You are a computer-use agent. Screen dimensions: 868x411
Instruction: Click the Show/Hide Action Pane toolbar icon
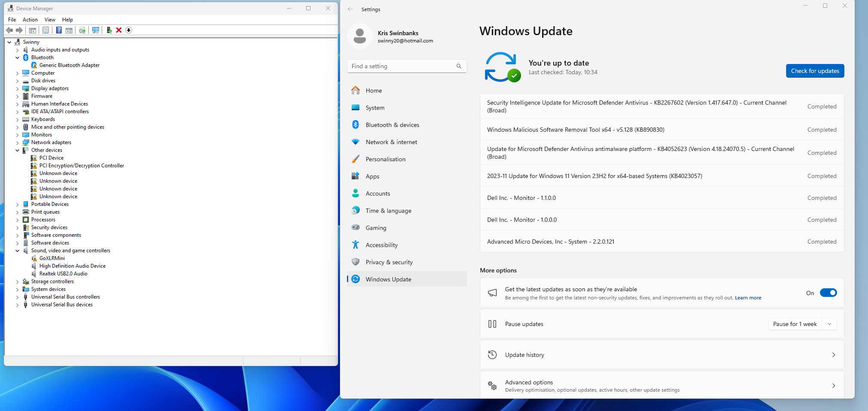[69, 30]
